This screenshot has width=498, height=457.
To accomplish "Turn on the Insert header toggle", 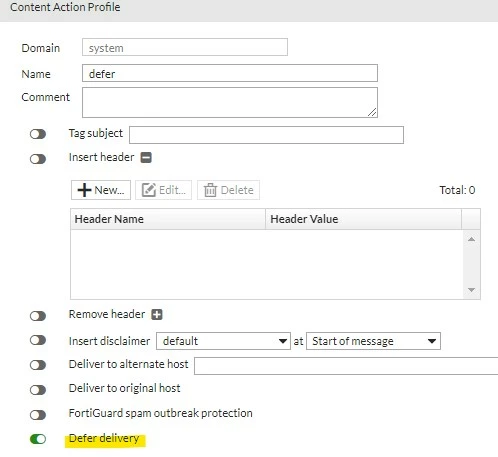I will (x=38, y=159).
